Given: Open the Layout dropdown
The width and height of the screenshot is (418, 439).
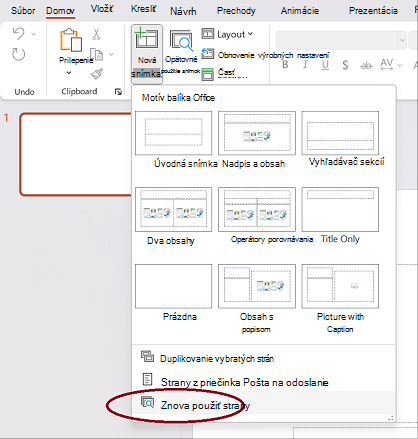Looking at the screenshot, I should point(227,34).
